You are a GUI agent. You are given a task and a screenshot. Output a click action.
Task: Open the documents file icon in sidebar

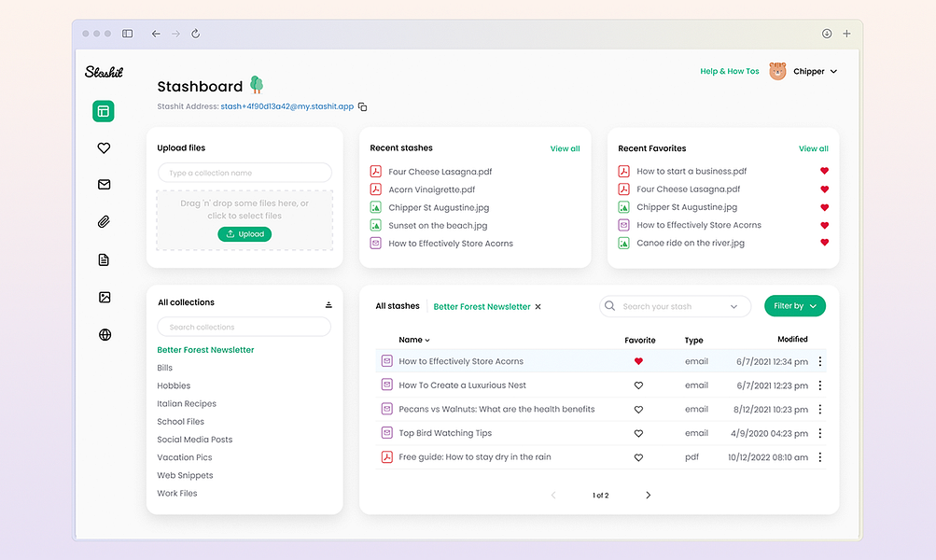[104, 259]
